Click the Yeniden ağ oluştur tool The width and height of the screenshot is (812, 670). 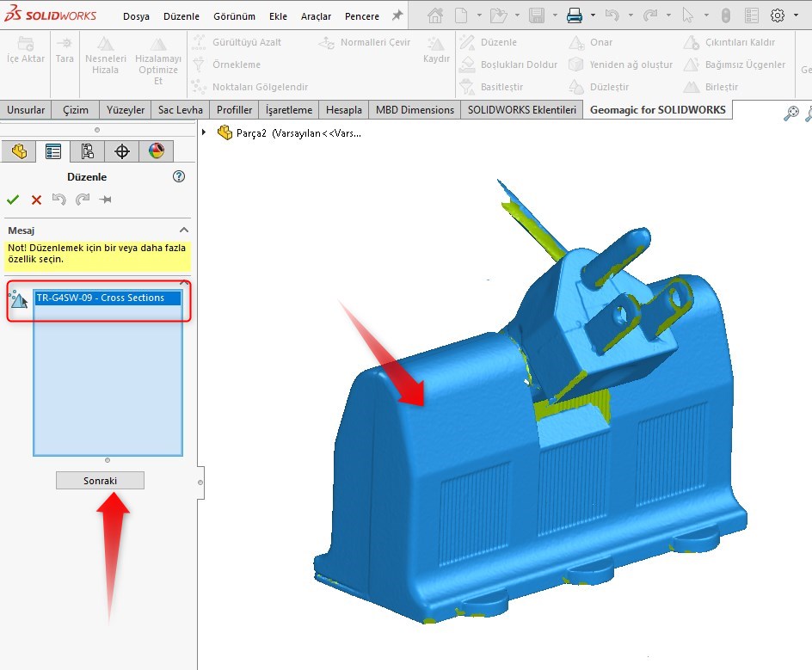pyautogui.click(x=620, y=65)
